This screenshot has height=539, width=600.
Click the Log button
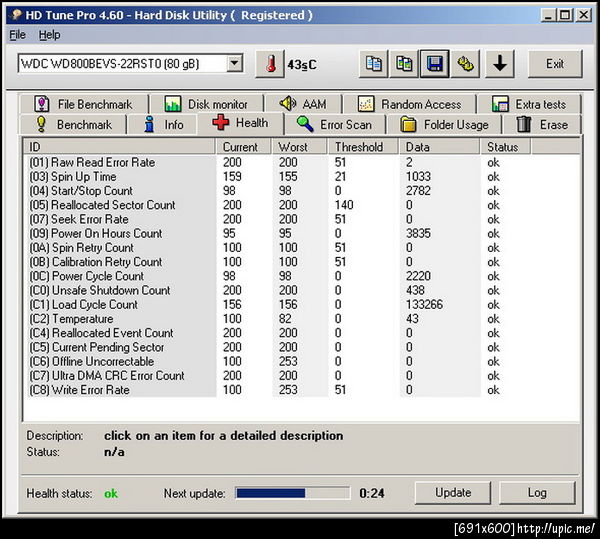point(537,493)
